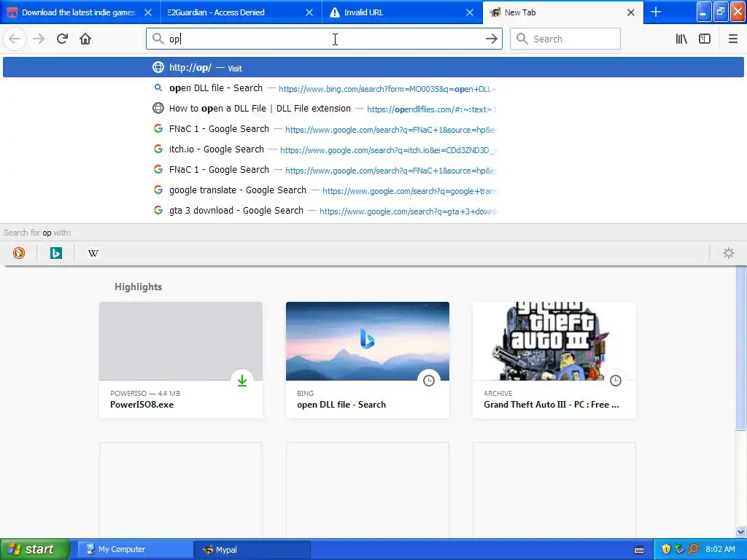747x560 pixels.
Task: Toggle the sidebar panel icon
Action: (x=705, y=39)
